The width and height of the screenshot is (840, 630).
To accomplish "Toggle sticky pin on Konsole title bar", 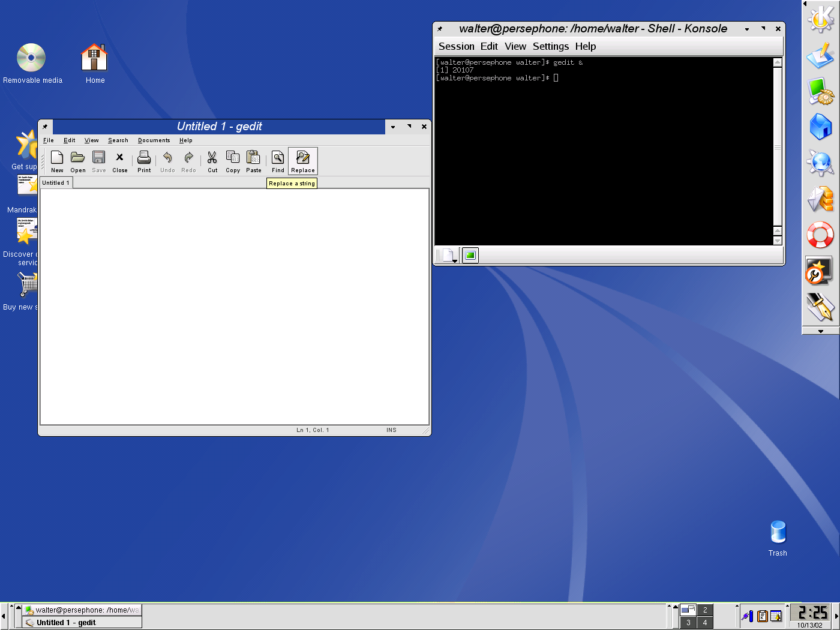I will pyautogui.click(x=440, y=29).
